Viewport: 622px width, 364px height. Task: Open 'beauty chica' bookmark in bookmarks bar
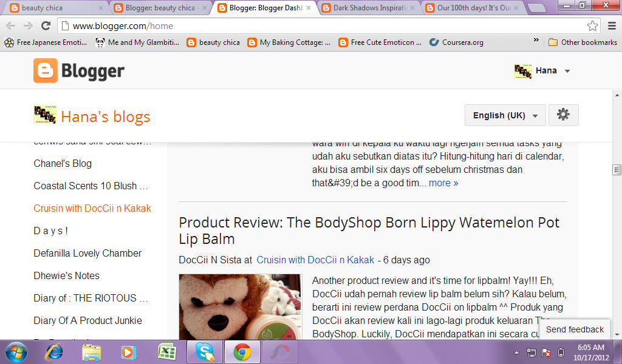coord(213,42)
